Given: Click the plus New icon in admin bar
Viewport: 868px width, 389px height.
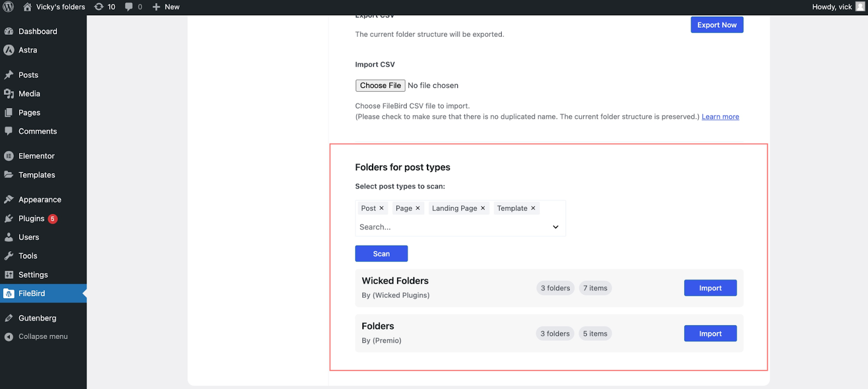Looking at the screenshot, I should (156, 7).
